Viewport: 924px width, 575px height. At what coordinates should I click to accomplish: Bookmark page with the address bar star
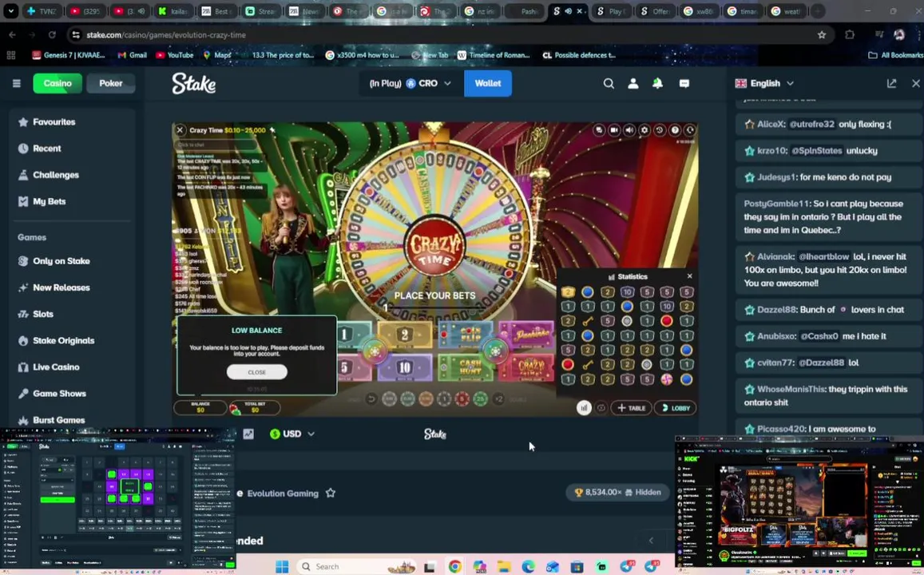822,35
